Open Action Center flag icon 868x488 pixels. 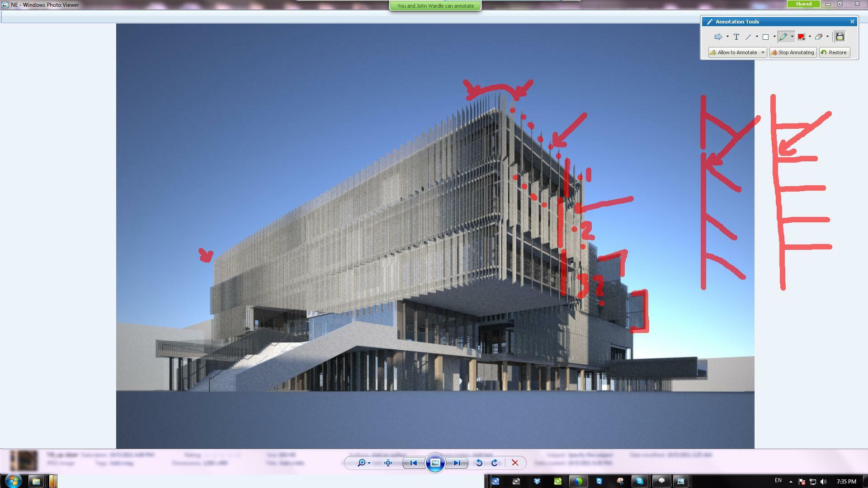tap(802, 482)
